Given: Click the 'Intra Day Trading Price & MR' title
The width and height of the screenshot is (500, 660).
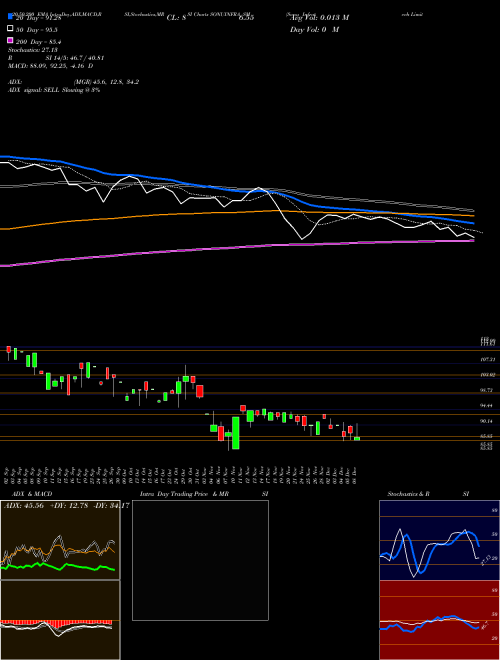Looking at the screenshot, I should click(x=185, y=494).
